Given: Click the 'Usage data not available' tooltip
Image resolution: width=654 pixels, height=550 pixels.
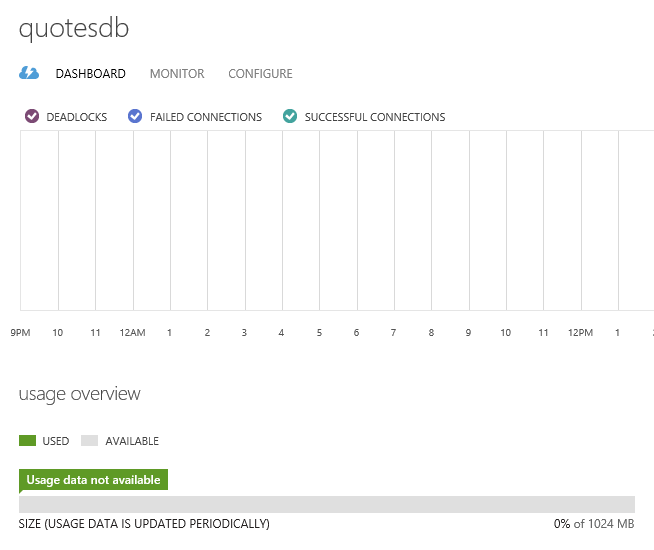Looking at the screenshot, I should [x=93, y=480].
